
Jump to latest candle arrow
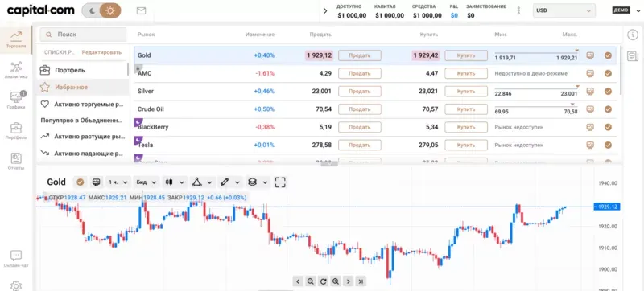coord(361,281)
